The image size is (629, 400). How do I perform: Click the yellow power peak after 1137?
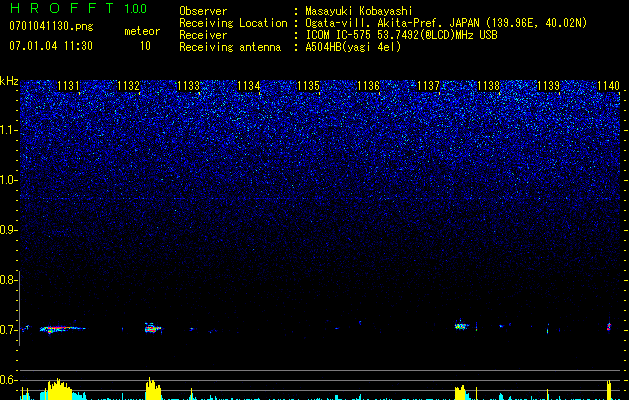click(x=460, y=392)
